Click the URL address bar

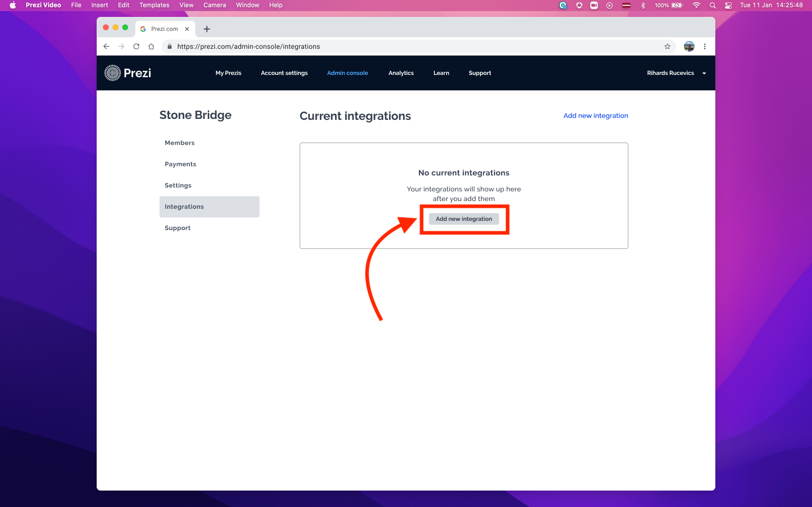pos(387,46)
